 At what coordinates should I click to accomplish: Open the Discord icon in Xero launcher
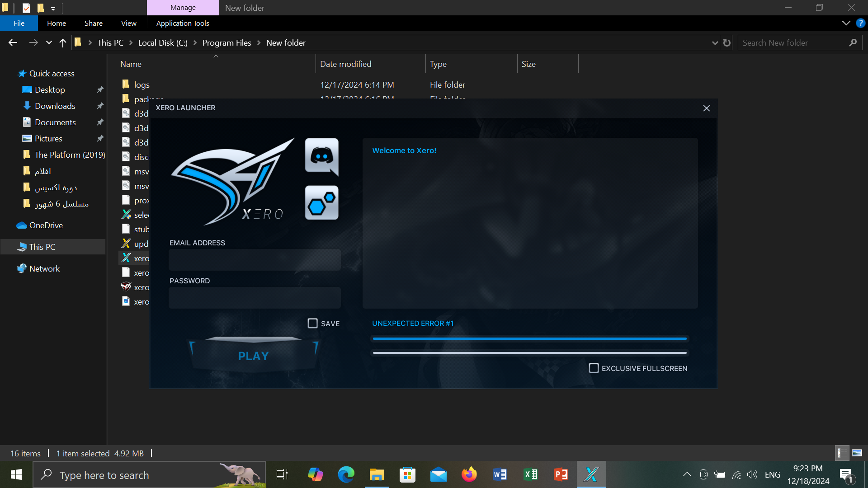click(x=321, y=156)
